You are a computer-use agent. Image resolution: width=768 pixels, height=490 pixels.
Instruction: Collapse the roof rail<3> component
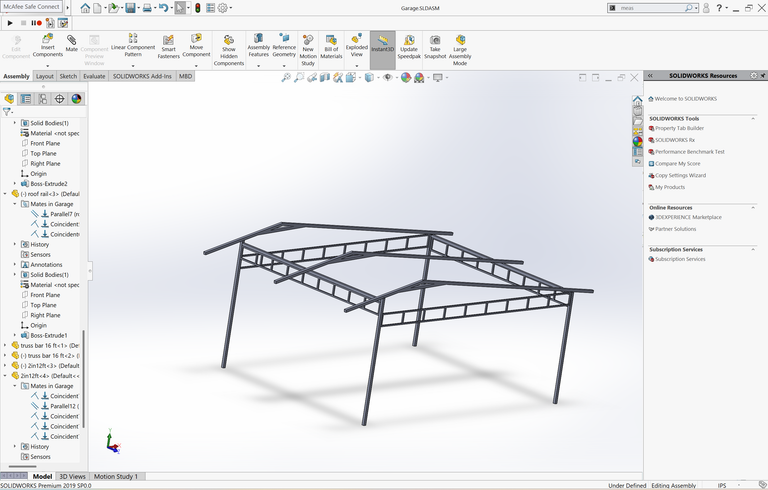pos(5,194)
